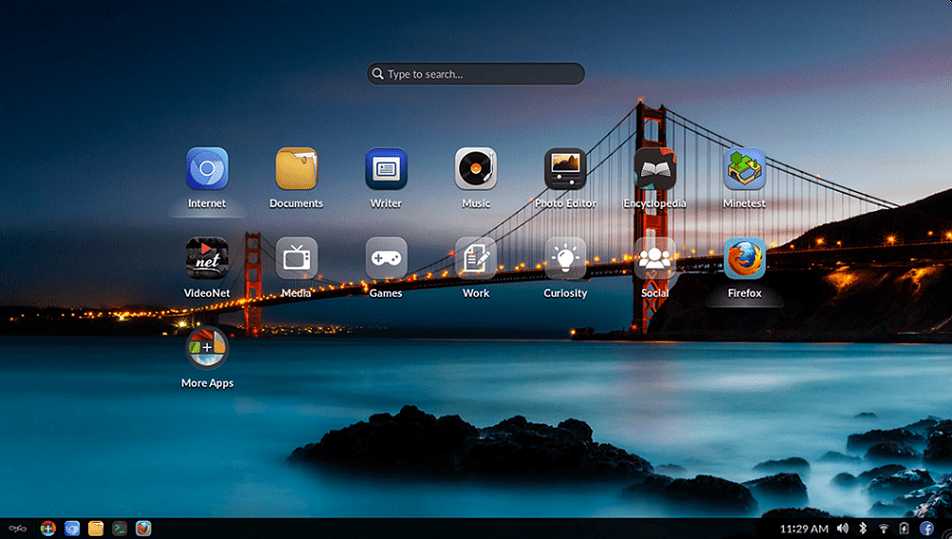Click the Type to search field
This screenshot has height=539, width=952.
click(476, 74)
